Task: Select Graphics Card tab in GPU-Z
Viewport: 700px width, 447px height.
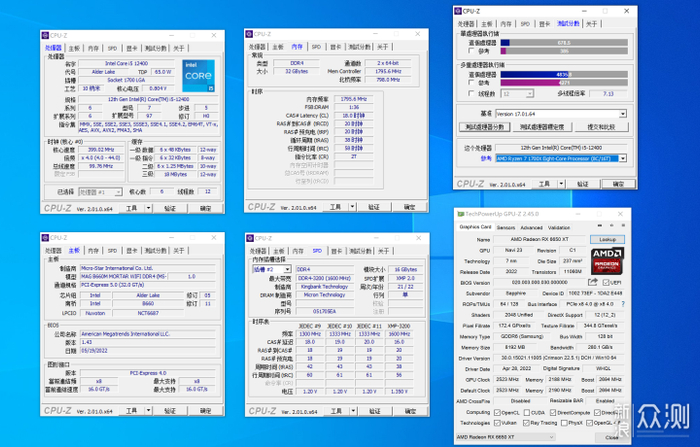Action: click(475, 227)
